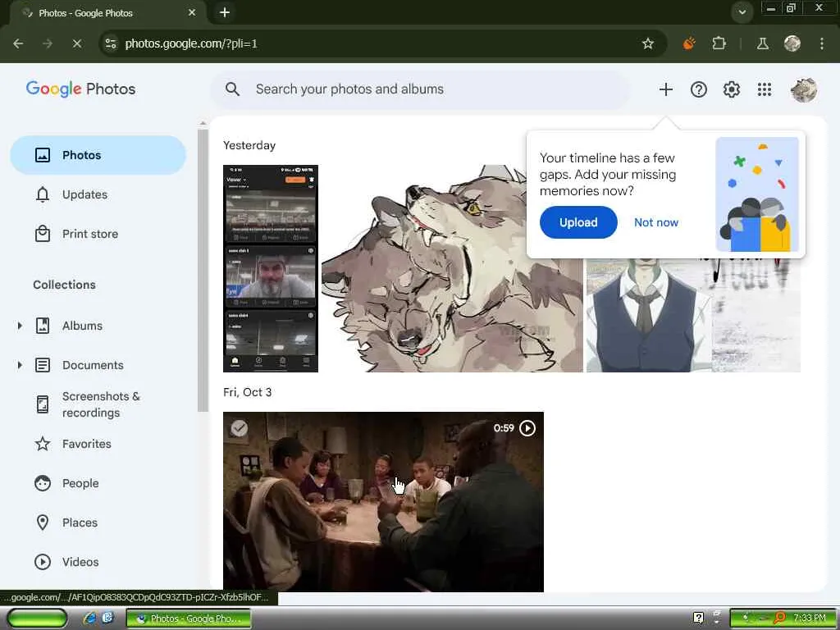The image size is (840, 630).
Task: Focus the search photos and albums field
Action: coord(420,89)
